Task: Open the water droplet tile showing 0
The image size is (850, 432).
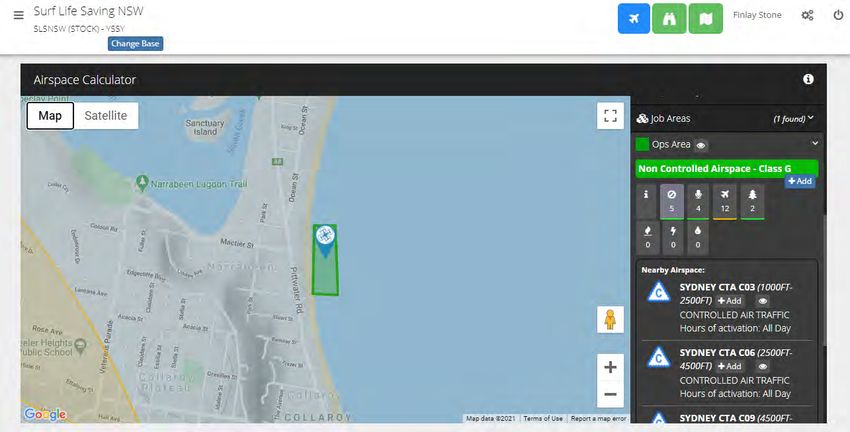Action: point(698,237)
